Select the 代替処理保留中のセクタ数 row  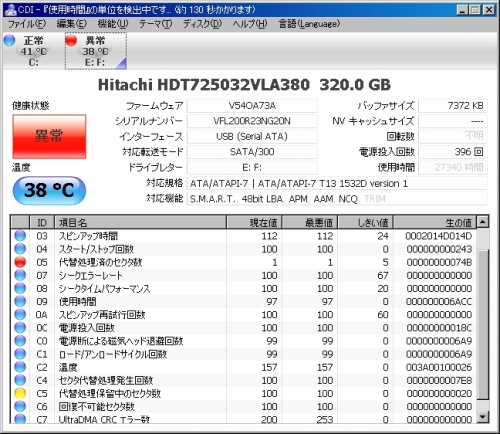coord(243,393)
